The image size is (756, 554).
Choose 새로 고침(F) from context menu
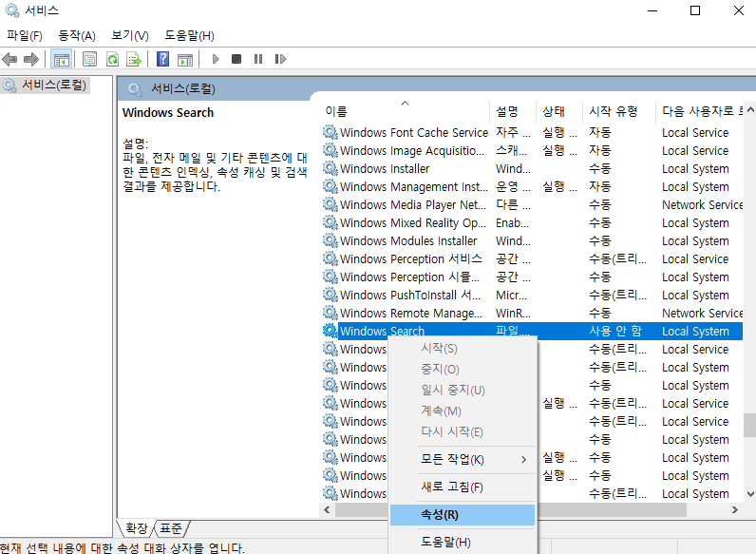pyautogui.click(x=463, y=487)
